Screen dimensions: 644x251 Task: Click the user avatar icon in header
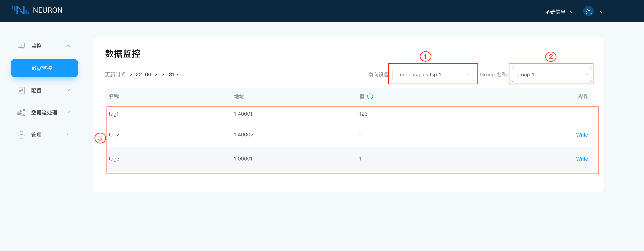(588, 11)
